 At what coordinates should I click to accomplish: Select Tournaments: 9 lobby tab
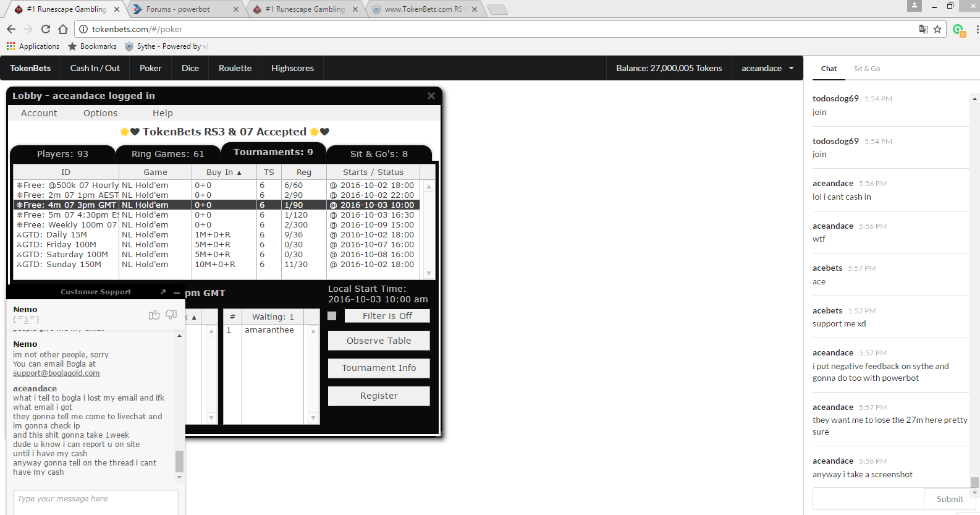click(x=273, y=152)
